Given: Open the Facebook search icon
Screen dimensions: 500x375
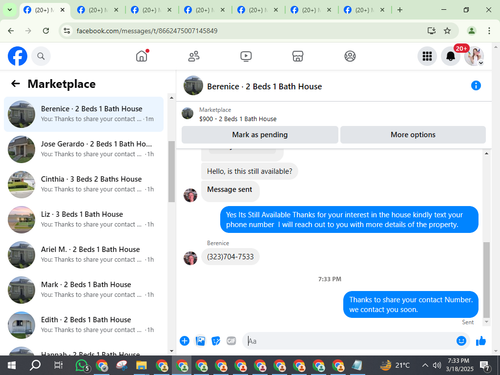Looking at the screenshot, I should coord(41,56).
